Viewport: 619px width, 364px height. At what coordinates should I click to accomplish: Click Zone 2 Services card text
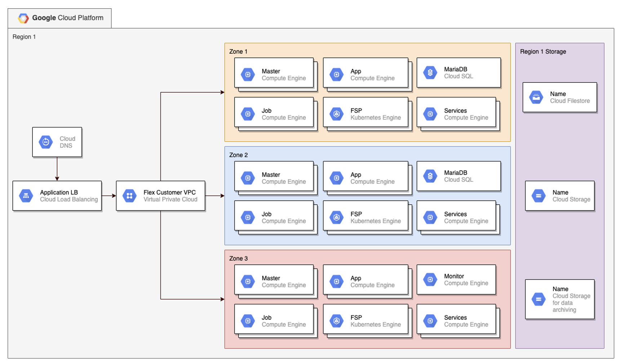[x=466, y=217]
